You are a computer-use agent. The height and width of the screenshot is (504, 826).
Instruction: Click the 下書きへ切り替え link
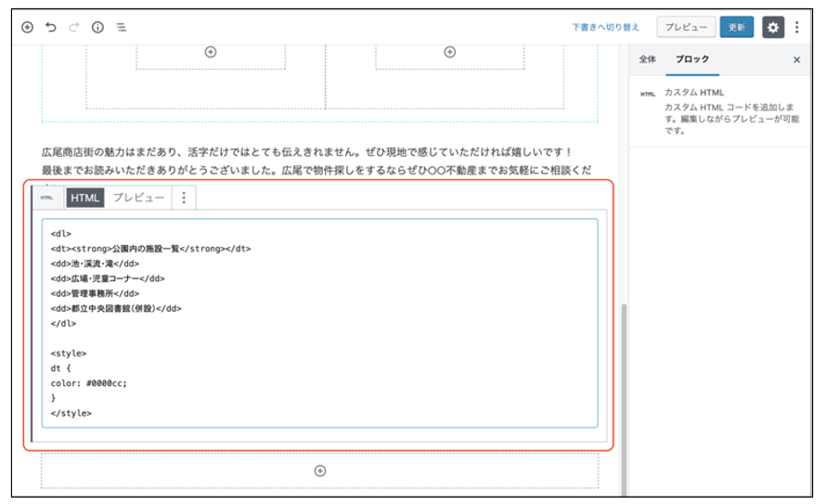[605, 28]
